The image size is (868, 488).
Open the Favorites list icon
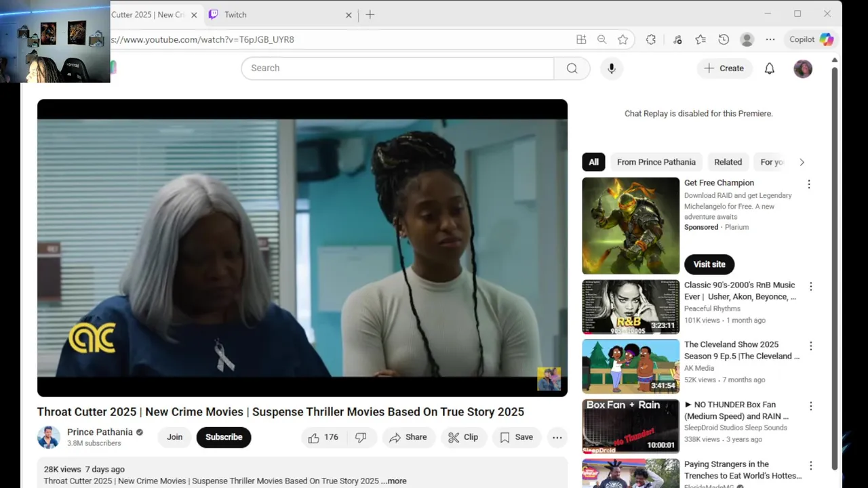[701, 39]
